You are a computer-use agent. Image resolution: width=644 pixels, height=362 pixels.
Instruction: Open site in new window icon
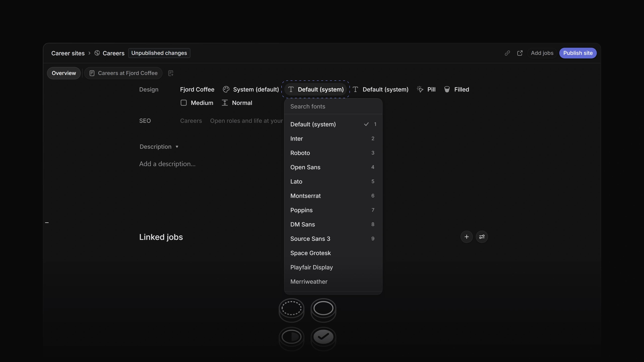(x=520, y=53)
